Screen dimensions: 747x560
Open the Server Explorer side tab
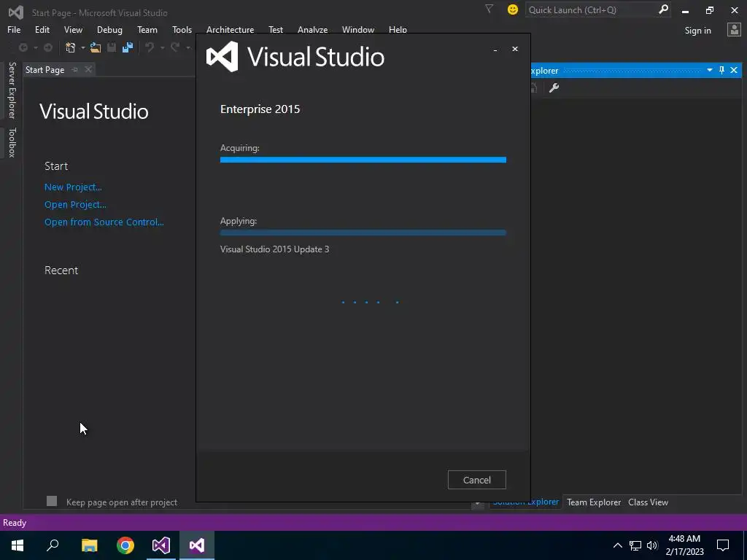12,90
